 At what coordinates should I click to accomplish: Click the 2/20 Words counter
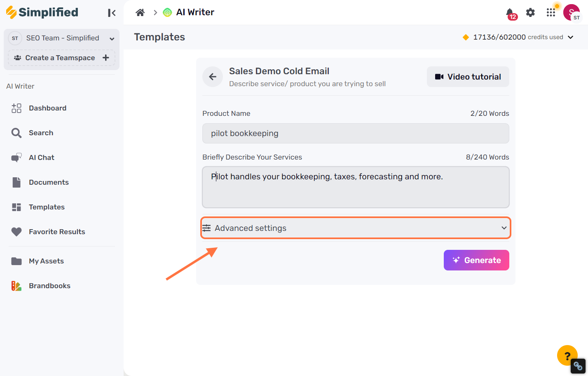[x=490, y=113]
